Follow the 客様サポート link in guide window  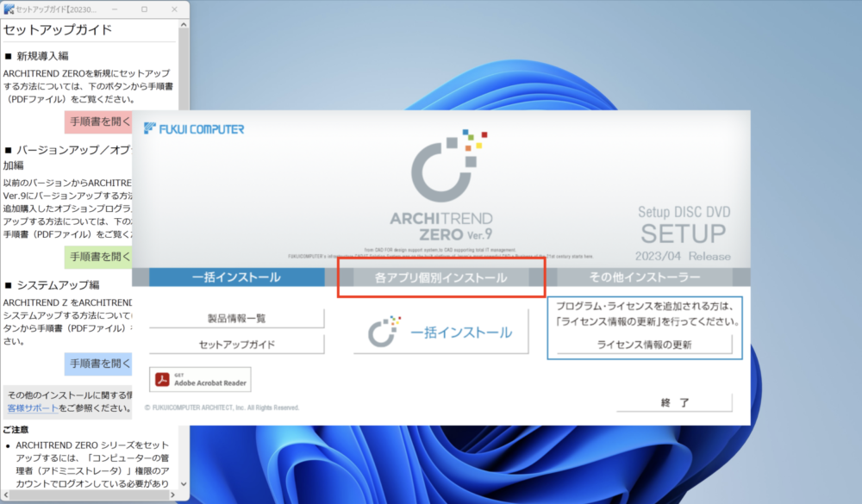33,408
